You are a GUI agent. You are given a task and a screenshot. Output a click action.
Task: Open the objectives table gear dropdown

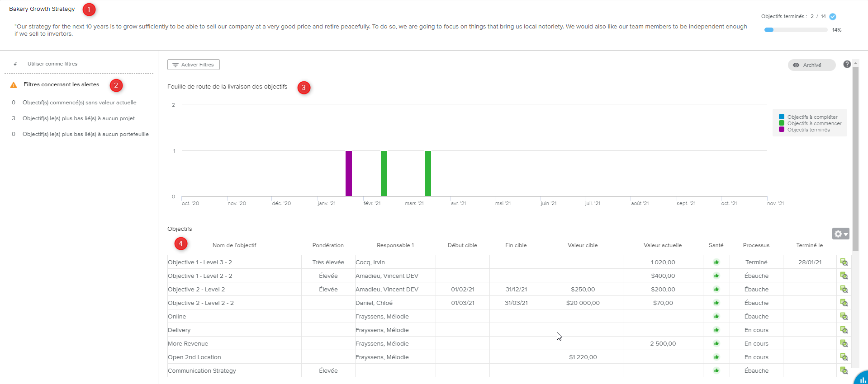click(x=840, y=234)
